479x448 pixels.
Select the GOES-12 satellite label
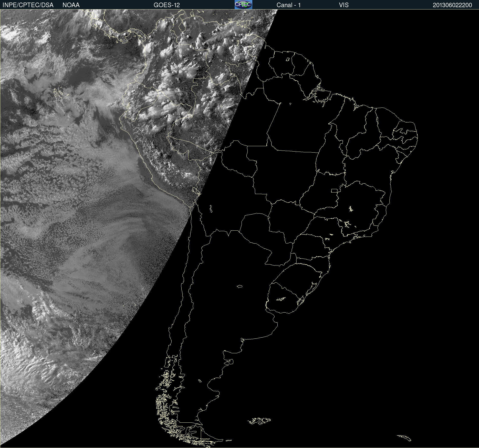pyautogui.click(x=167, y=5)
